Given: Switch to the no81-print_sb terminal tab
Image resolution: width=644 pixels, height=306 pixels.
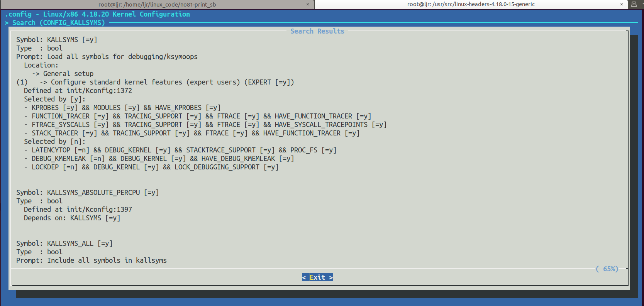Looking at the screenshot, I should (x=157, y=5).
